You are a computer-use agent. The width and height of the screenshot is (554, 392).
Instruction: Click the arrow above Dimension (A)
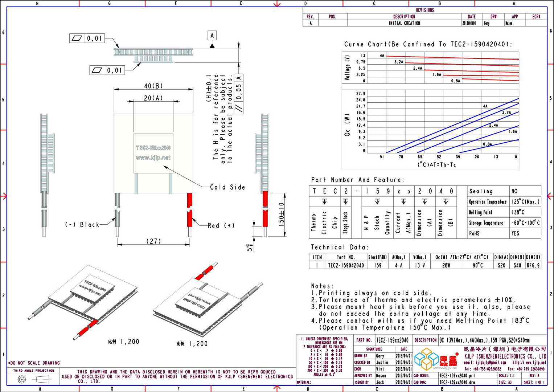click(x=424, y=201)
